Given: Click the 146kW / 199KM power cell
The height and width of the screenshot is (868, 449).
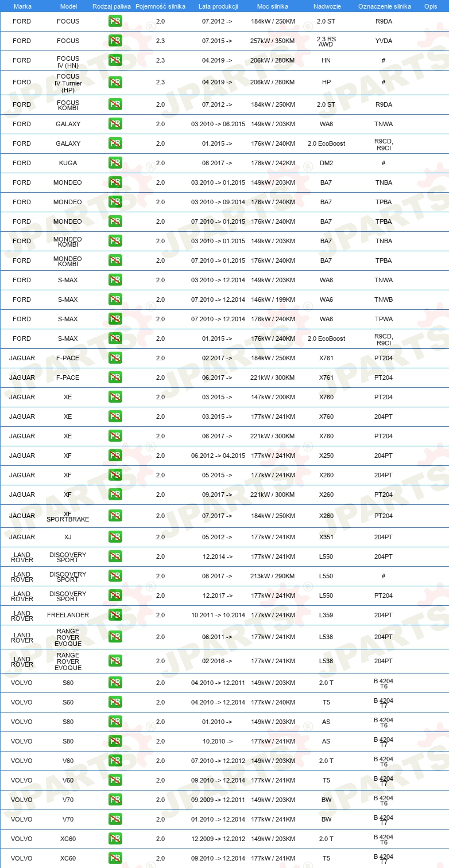Looking at the screenshot, I should click(x=273, y=299).
